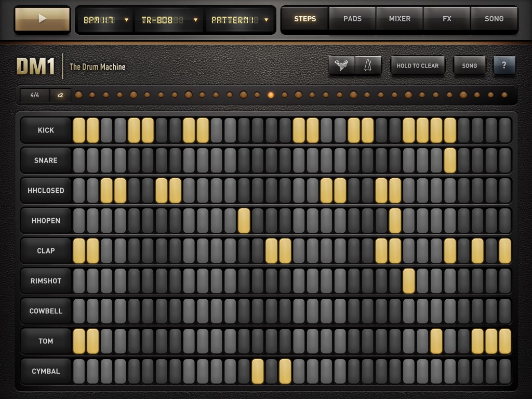
Task: Toggle the x2 pattern length button
Action: click(60, 95)
